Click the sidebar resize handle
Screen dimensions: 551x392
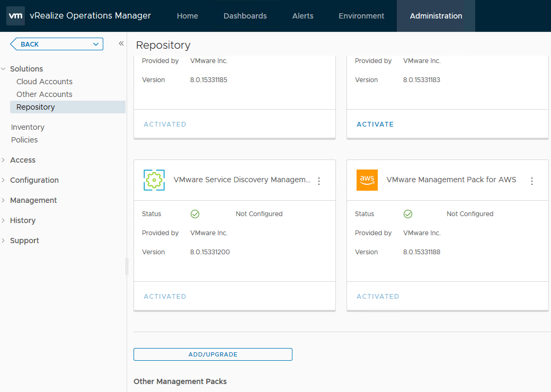point(127,266)
